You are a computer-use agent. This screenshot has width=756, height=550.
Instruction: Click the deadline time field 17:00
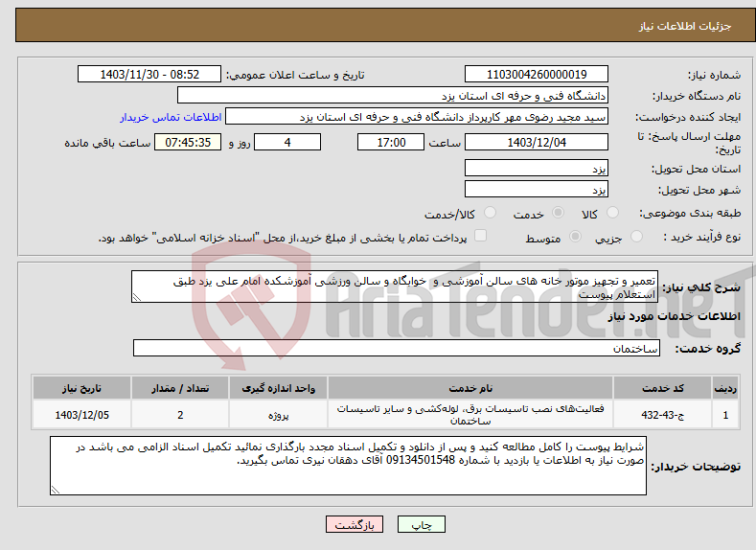coord(391,142)
